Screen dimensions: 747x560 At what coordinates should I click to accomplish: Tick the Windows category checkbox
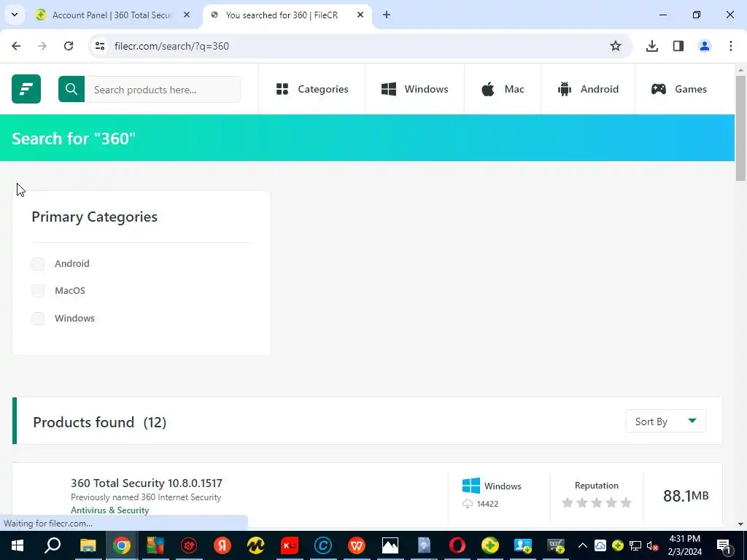coord(38,318)
